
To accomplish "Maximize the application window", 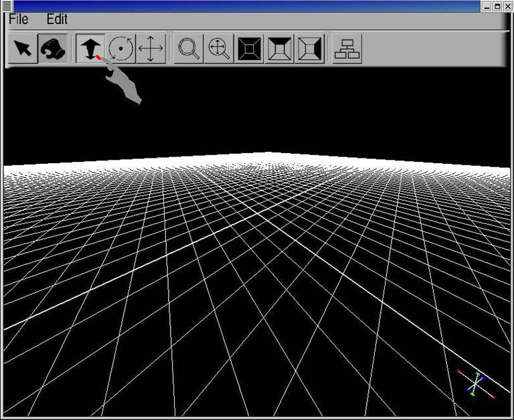I will (497, 6).
